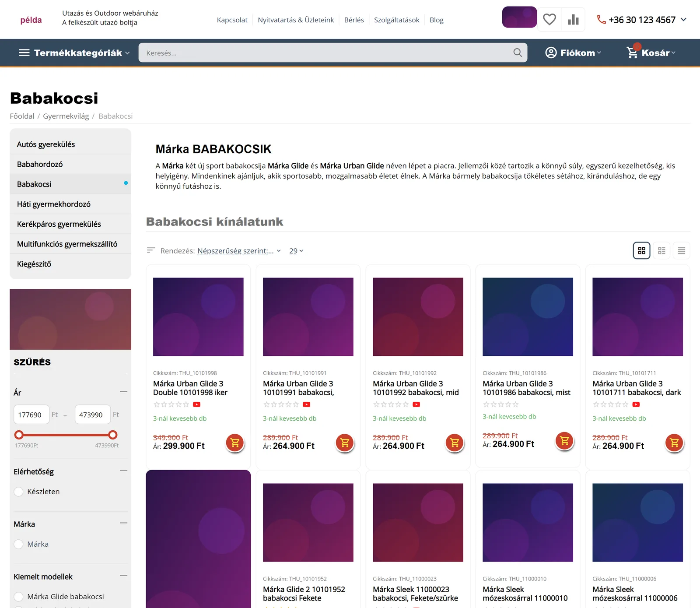700x608 pixels.
Task: Open the Blog menu item
Action: pyautogui.click(x=437, y=20)
